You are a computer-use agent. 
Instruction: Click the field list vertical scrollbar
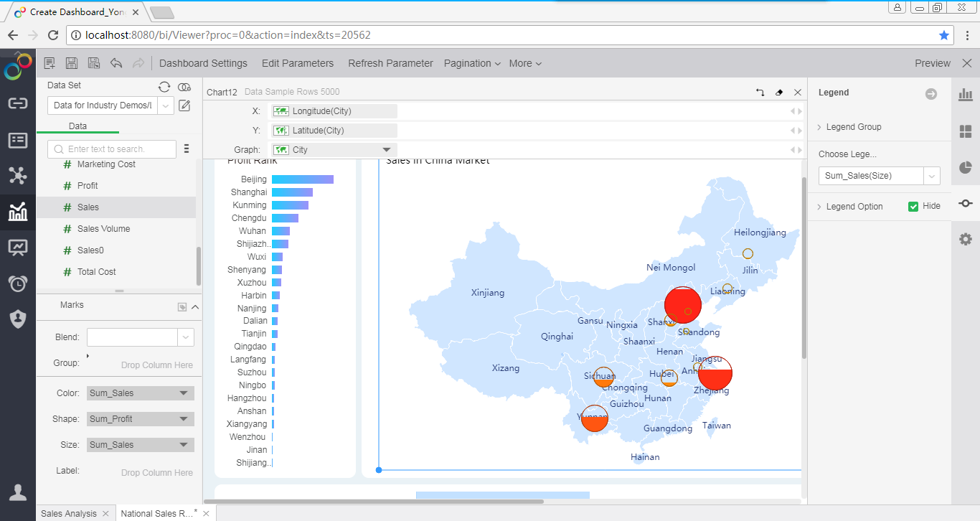pyautogui.click(x=199, y=267)
